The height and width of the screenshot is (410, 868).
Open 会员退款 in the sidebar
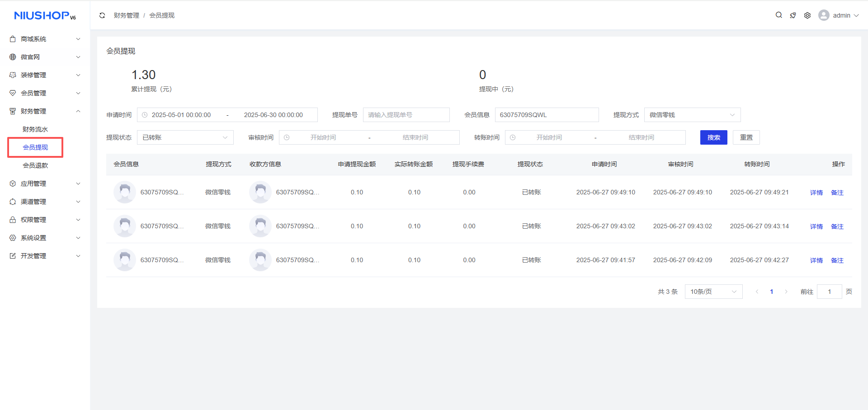35,165
